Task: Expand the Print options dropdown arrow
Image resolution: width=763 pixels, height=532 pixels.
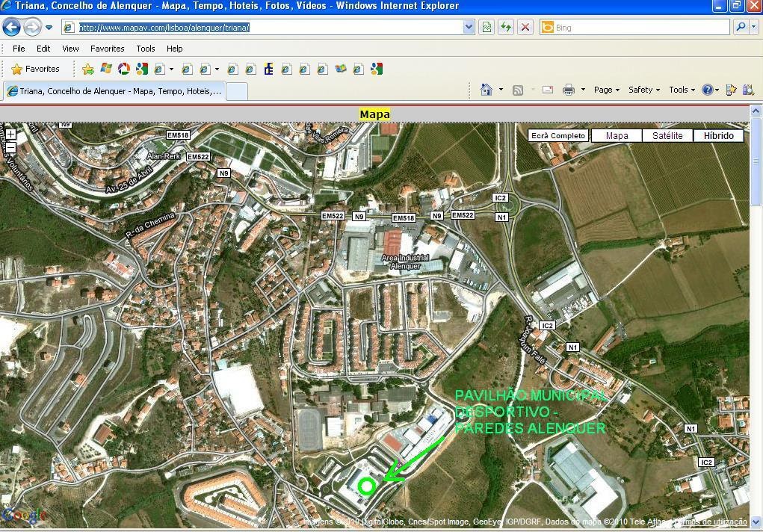Action: (583, 90)
